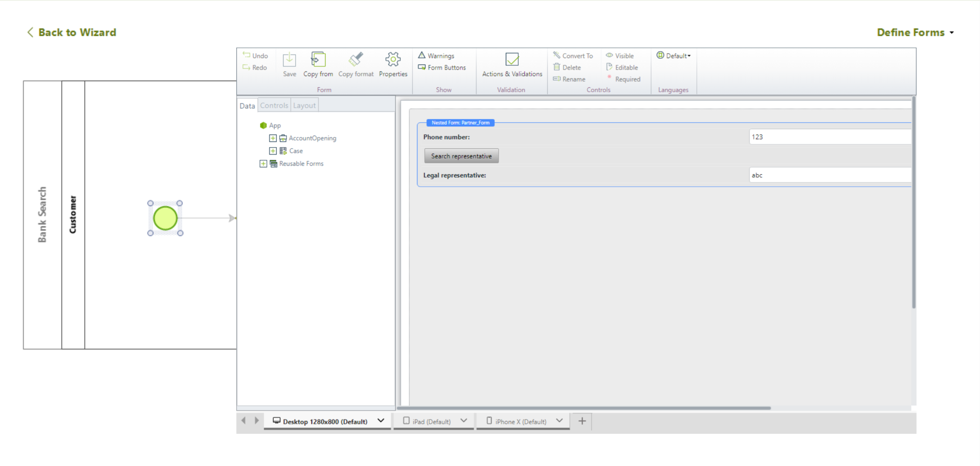Click the horizontal scrollbar under the form
The image size is (980, 466).
tap(583, 408)
